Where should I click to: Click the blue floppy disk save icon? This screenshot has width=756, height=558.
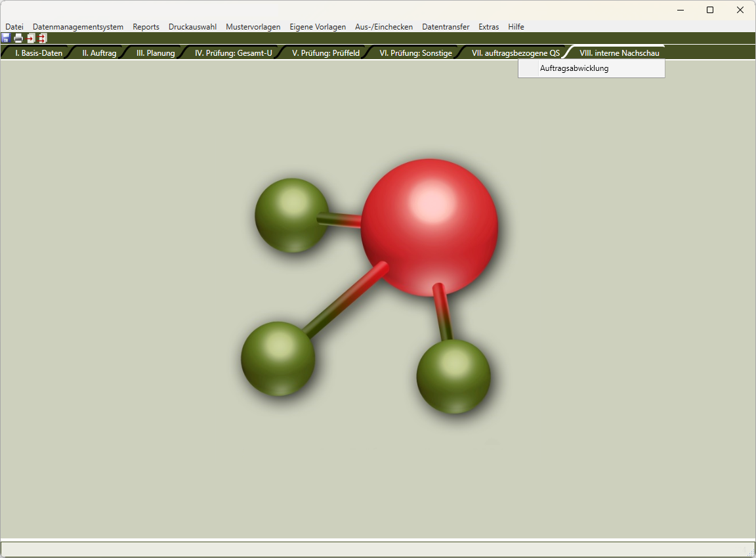(6, 38)
